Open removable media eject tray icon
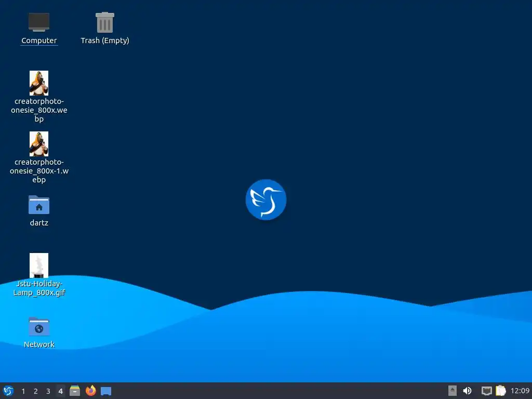Screen dimensions: 532x399 click(x=453, y=391)
